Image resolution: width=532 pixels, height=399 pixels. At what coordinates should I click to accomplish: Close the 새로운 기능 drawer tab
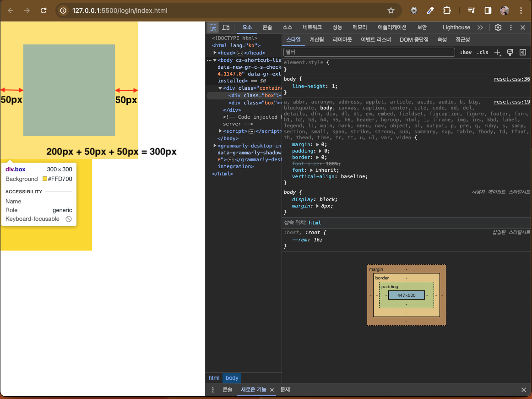(x=272, y=390)
